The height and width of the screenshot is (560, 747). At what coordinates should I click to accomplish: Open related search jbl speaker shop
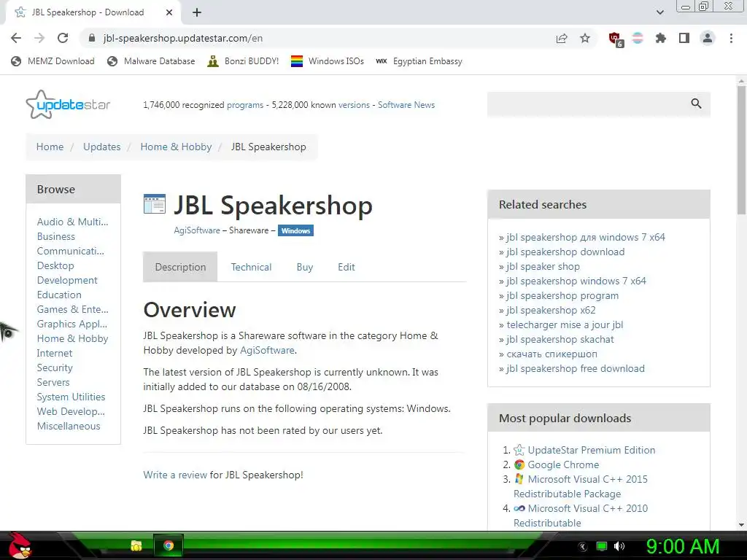(x=543, y=267)
